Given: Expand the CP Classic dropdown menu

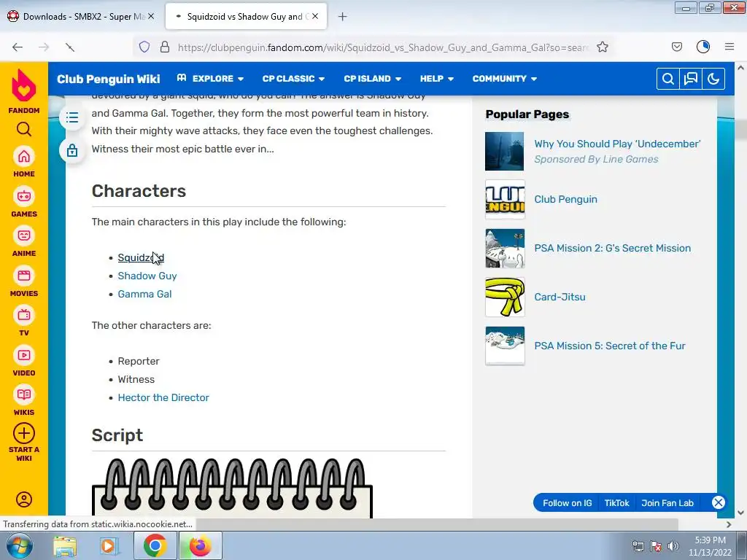Looking at the screenshot, I should 293,79.
